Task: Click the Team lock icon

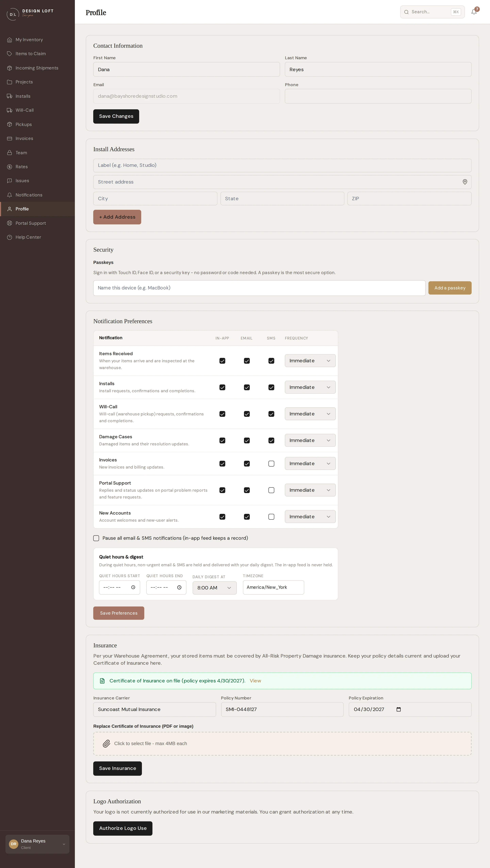Action: [x=9, y=153]
